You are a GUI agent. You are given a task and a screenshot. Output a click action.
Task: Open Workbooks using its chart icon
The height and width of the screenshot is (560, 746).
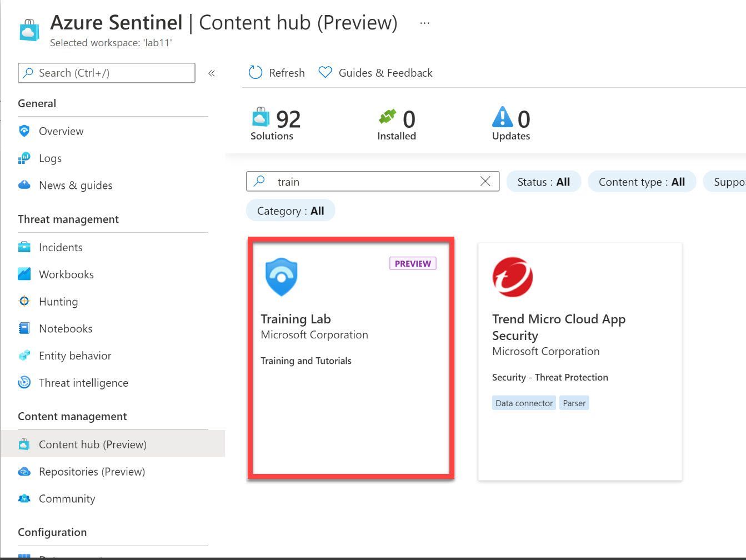point(24,274)
